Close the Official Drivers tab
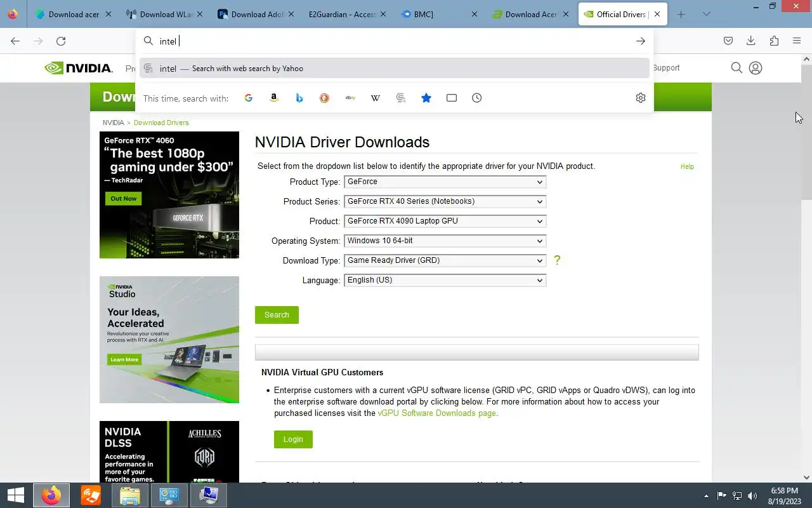The width and height of the screenshot is (812, 508). (x=657, y=14)
